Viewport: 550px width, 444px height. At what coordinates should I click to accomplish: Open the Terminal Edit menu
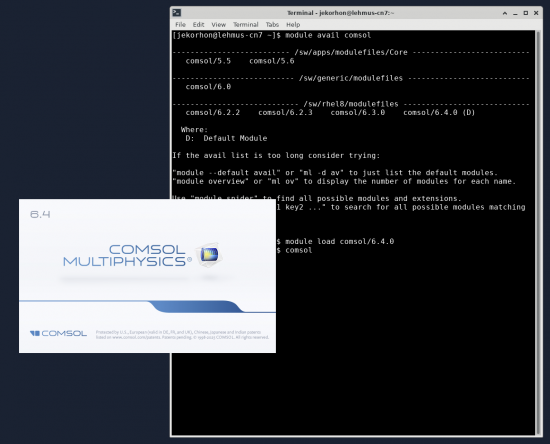pos(198,25)
